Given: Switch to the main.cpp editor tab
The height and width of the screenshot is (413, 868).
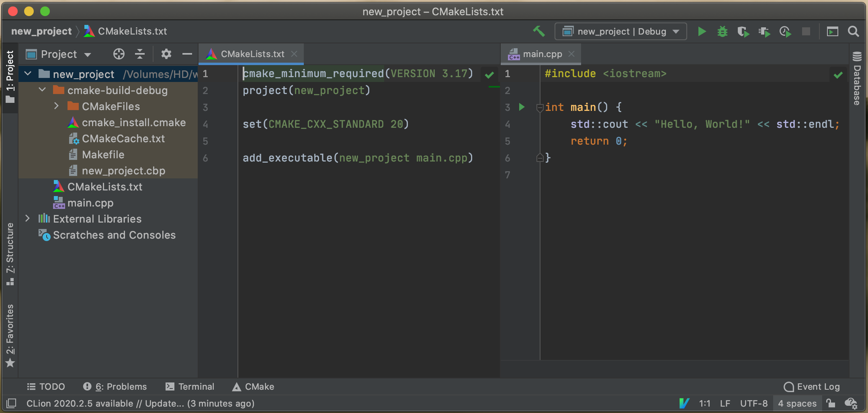Looking at the screenshot, I should (x=542, y=54).
